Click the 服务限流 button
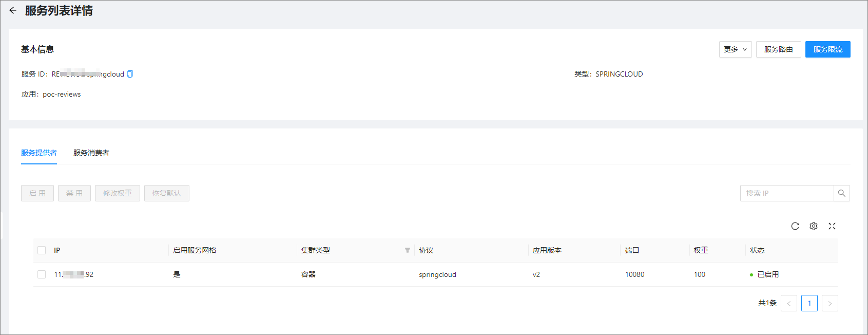This screenshot has width=868, height=335. [x=828, y=49]
